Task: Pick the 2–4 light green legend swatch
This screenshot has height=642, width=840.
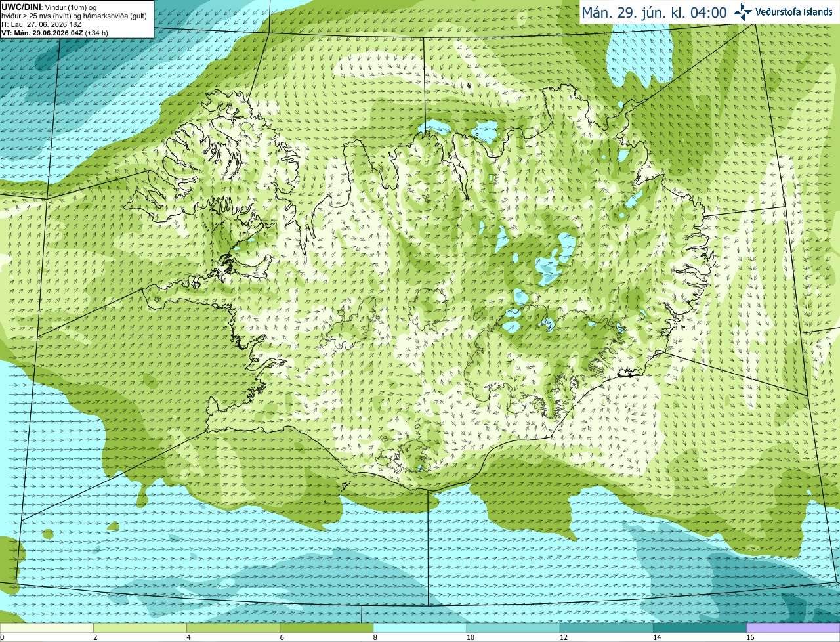Action: point(140,628)
